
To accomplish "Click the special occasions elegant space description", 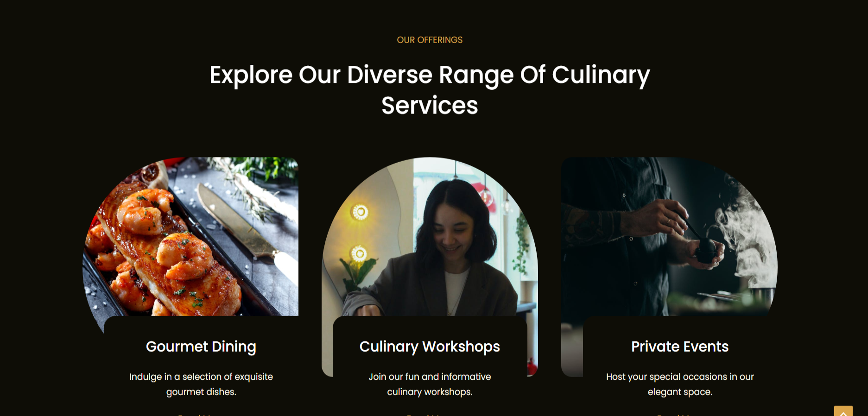I will 680,384.
